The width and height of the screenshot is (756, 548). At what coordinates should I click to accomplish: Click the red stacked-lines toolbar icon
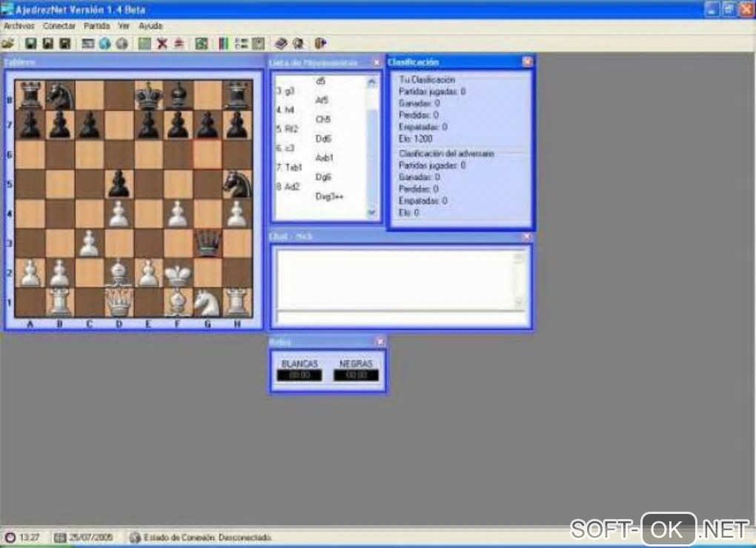coord(179,44)
